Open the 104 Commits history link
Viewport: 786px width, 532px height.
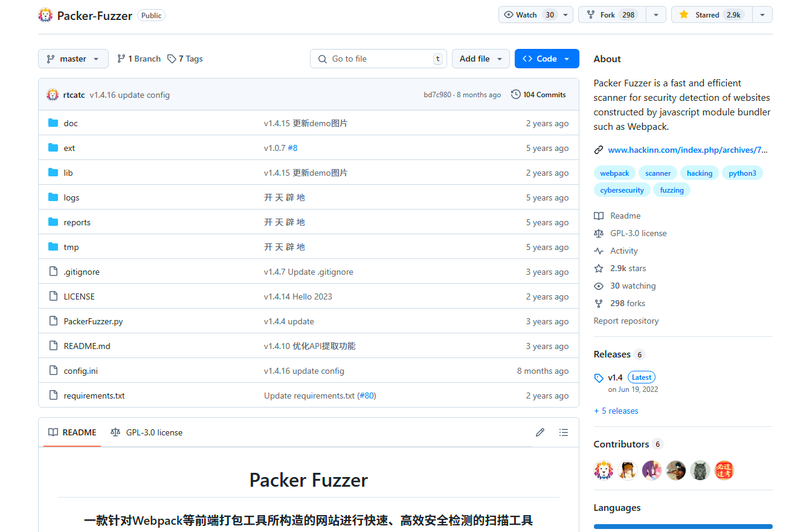(538, 95)
